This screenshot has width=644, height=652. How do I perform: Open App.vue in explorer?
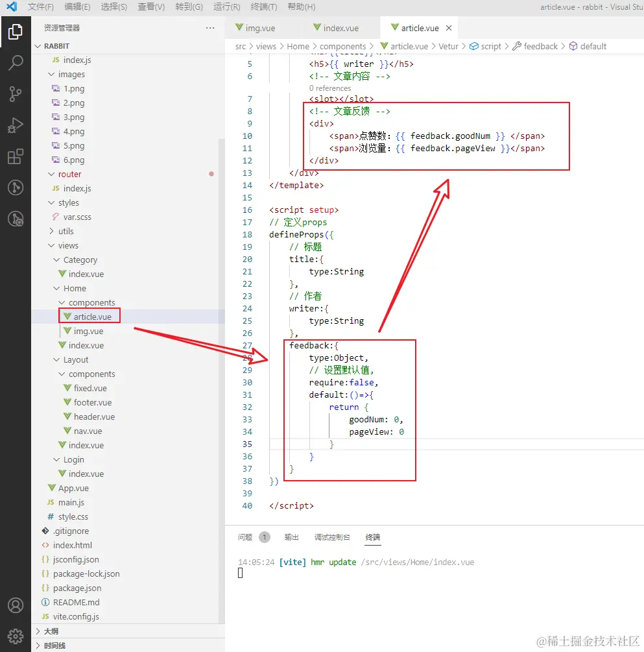(x=73, y=488)
